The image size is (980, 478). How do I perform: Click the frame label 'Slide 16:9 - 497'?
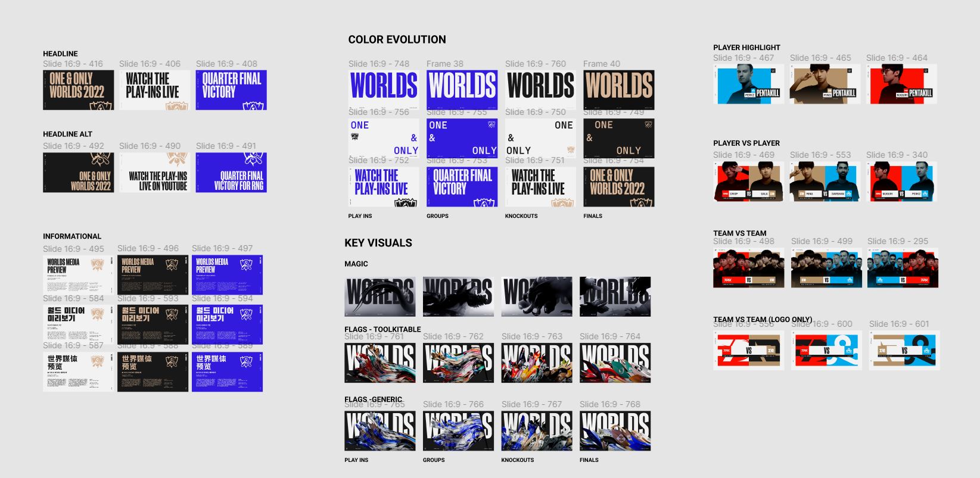pos(222,248)
